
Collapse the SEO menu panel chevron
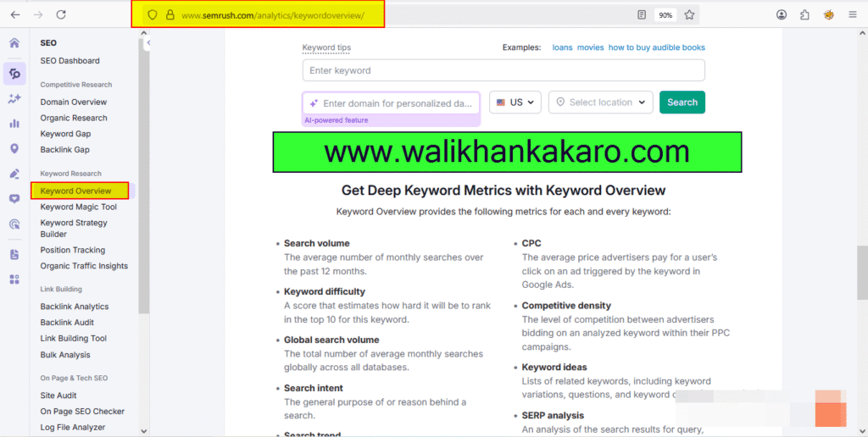[x=147, y=42]
